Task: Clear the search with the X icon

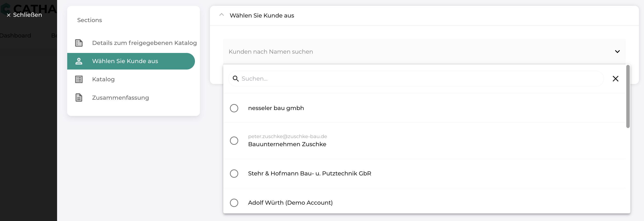Action: (x=615, y=79)
